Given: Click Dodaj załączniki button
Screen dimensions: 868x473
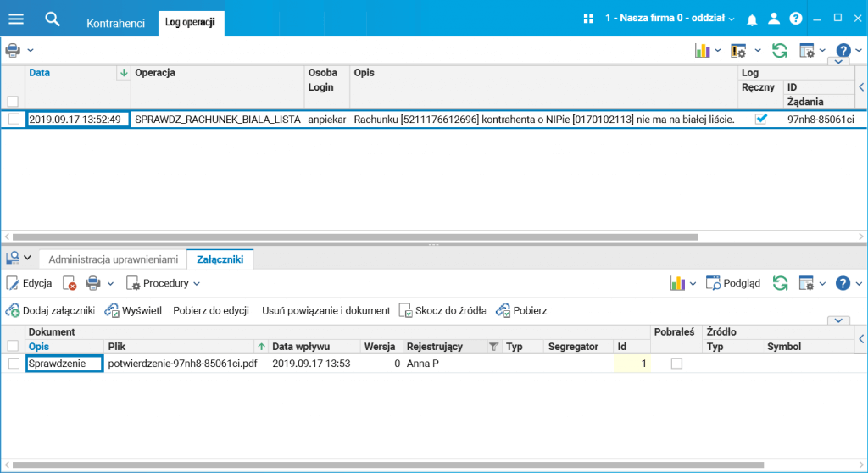Looking at the screenshot, I should [50, 311].
